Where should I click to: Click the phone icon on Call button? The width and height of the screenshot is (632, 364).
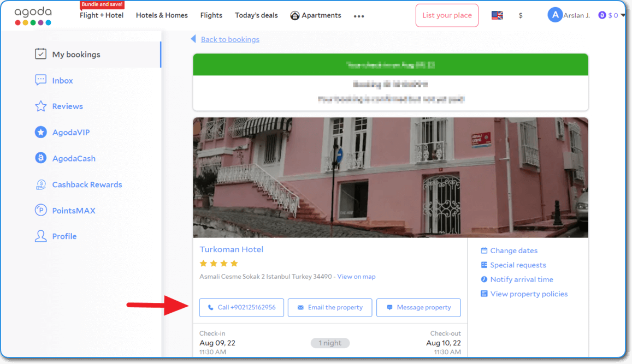coord(210,308)
